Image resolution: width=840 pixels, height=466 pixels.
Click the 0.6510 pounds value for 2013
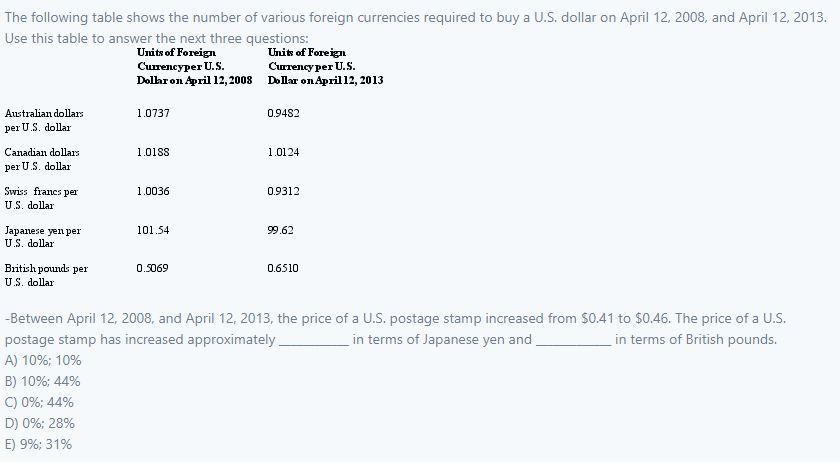tap(283, 269)
